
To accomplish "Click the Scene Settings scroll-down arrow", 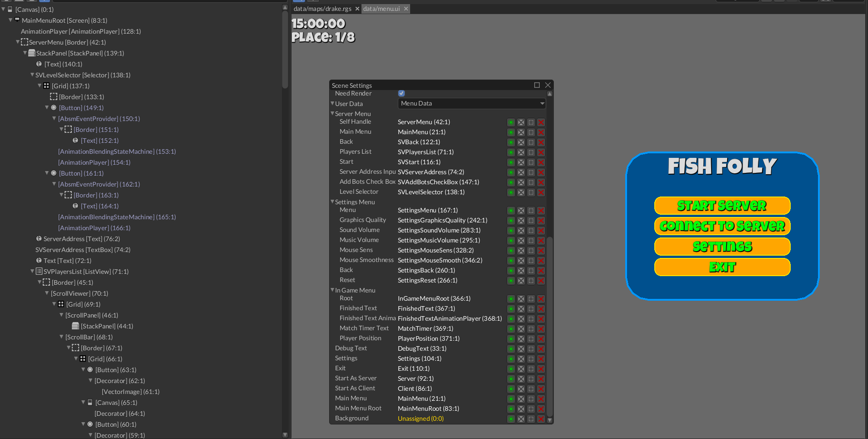I will 550,420.
